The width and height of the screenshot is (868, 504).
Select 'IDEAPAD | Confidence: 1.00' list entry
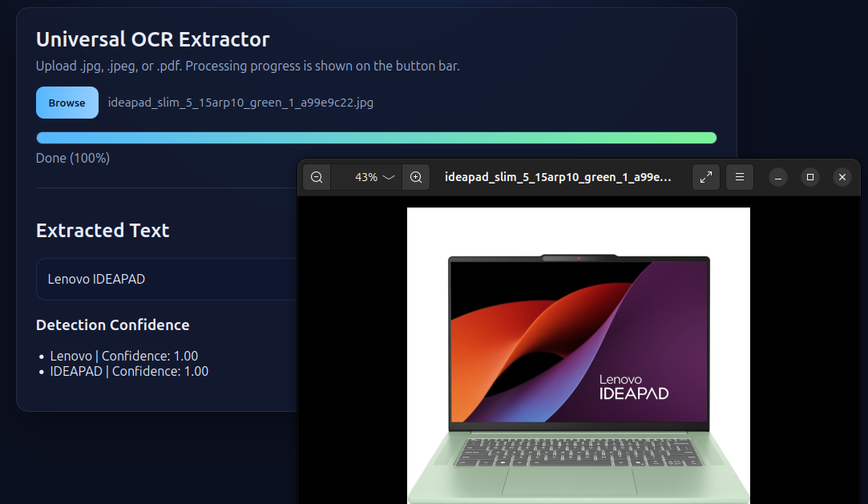coord(129,371)
